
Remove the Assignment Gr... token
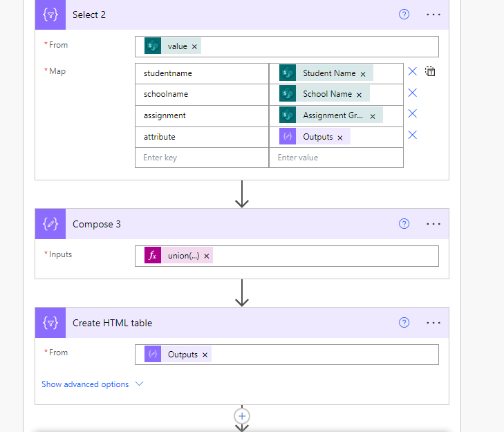(373, 116)
